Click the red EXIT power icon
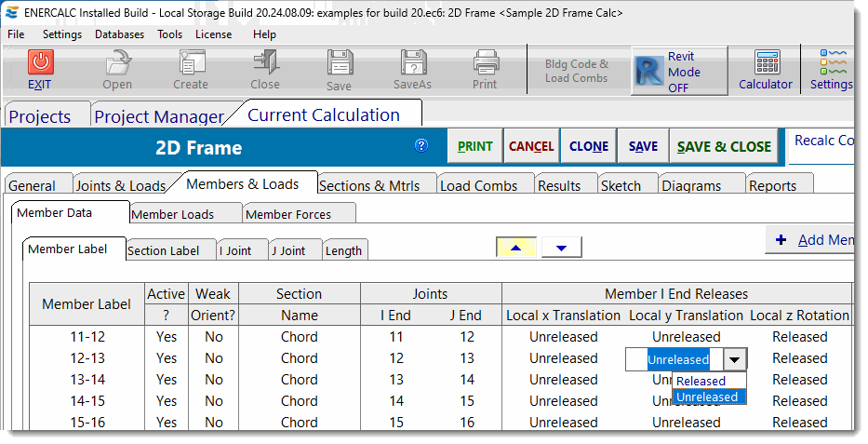The height and width of the screenshot is (444, 868). tap(40, 63)
